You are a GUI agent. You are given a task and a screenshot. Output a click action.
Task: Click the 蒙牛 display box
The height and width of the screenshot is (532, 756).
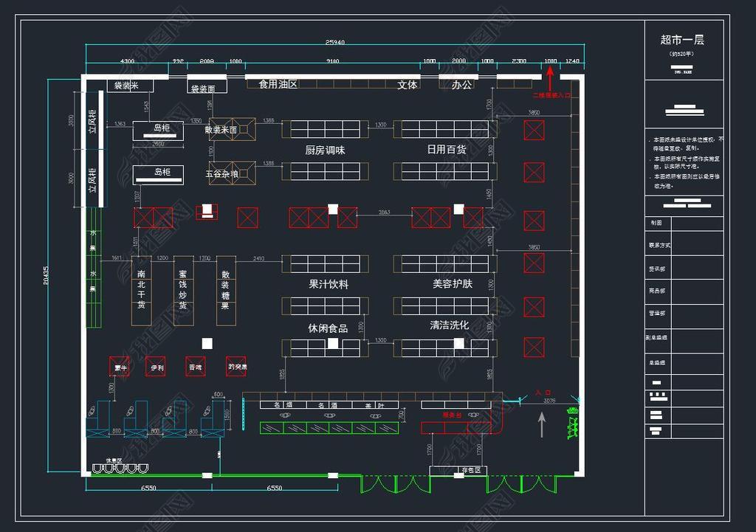pyautogui.click(x=119, y=366)
